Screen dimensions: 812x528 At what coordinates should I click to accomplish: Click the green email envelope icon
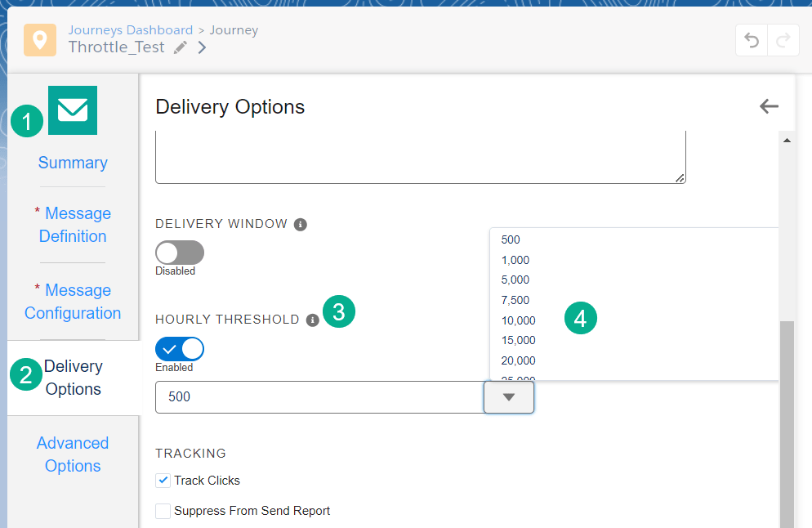73,110
